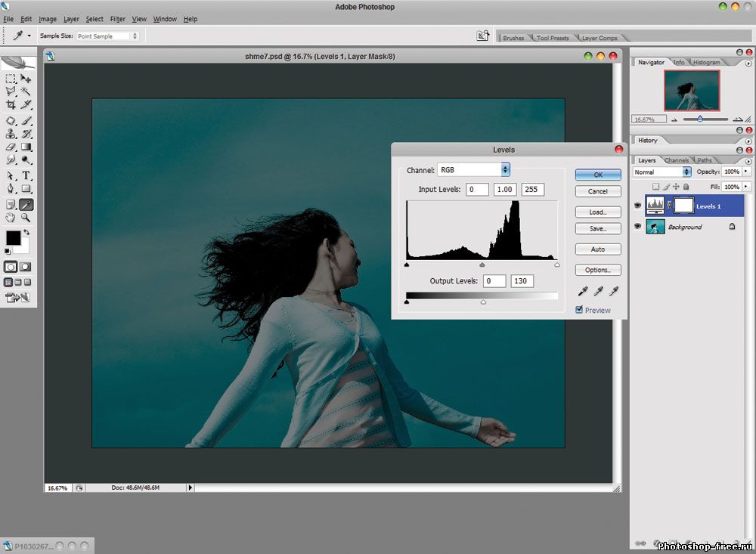Image resolution: width=756 pixels, height=554 pixels.
Task: Select the Crop tool in the toolbox
Action: [x=11, y=105]
